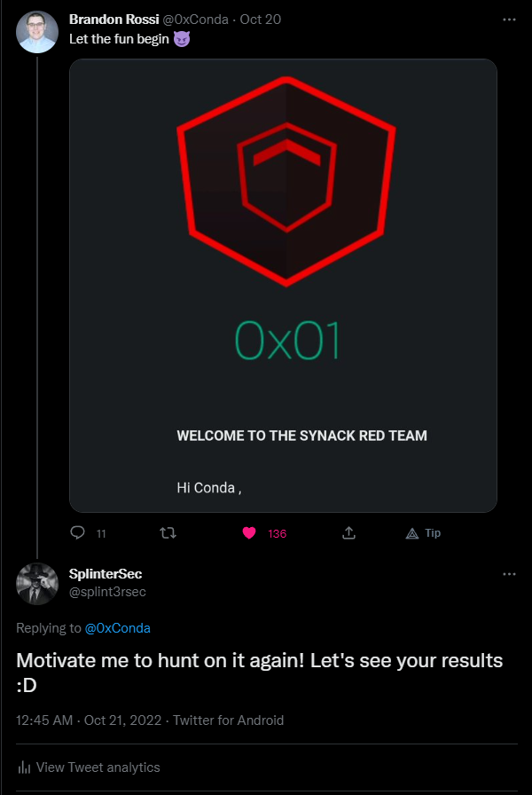Open three-dot menu on Brandon Rossi's tweet
532x795 pixels.
coord(509,19)
